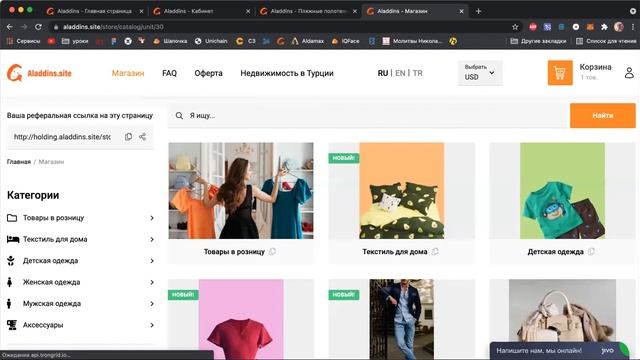Open the currency USD dropdown
Viewport: 640px width, 360px height.
click(480, 73)
